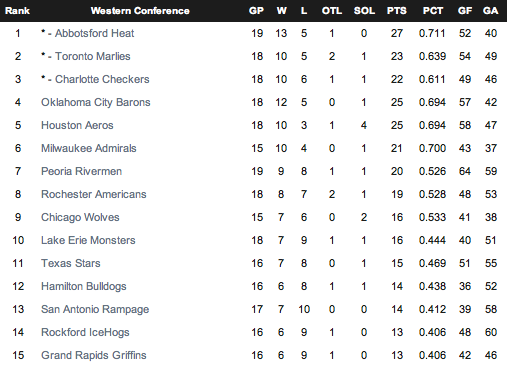Open Lake Erie Monsters team page

point(88,240)
